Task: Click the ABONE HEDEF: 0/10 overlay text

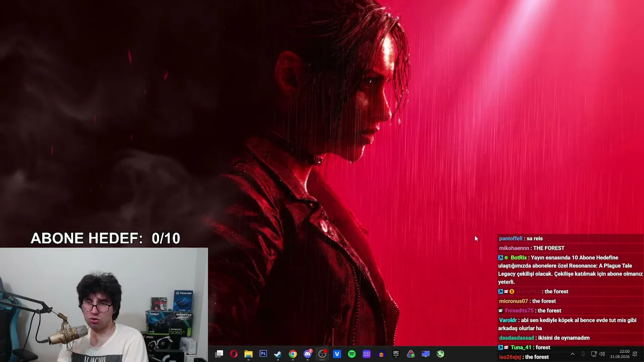Action: pyautogui.click(x=105, y=238)
